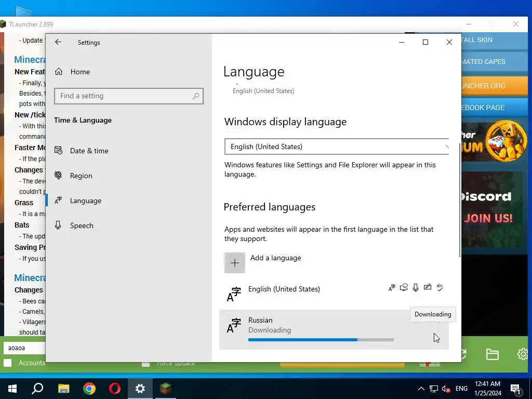
Task: Click the FACEBOOK PAGE button in TLauncher
Action: [x=495, y=108]
